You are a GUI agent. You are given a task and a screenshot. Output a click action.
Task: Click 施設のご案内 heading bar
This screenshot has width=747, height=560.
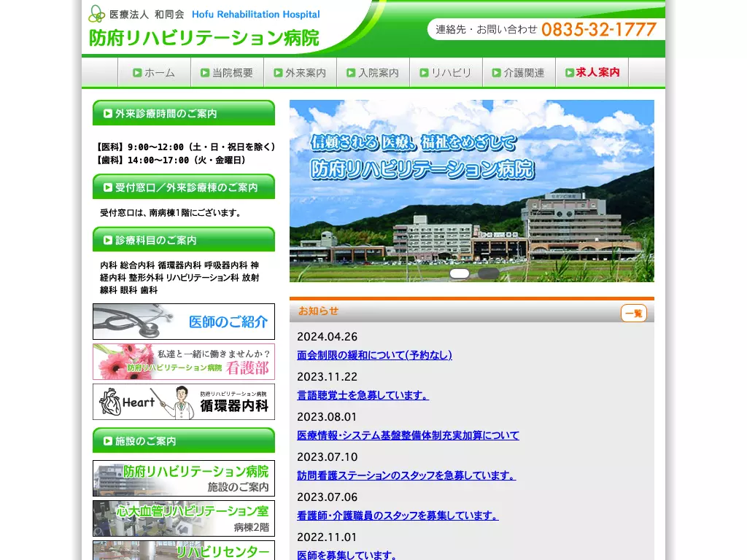184,440
